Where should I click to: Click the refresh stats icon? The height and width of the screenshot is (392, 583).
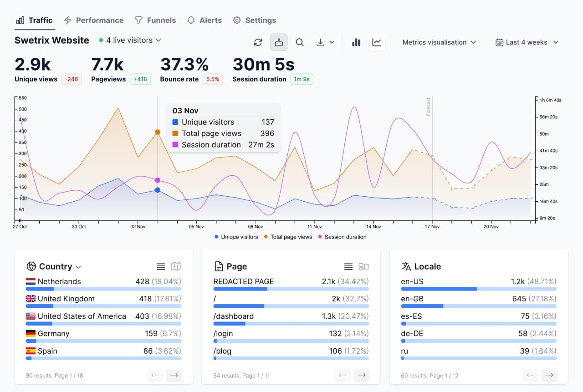coord(258,42)
